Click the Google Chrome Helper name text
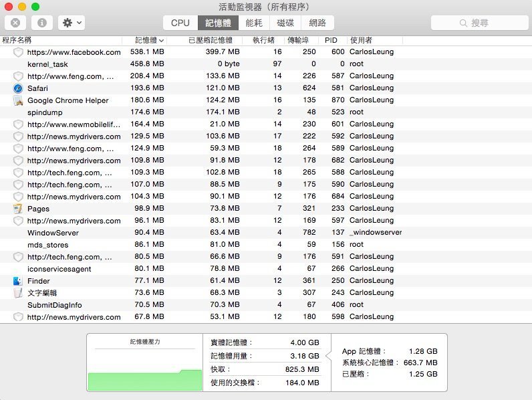Viewport: 532px width, 400px height. coord(68,100)
